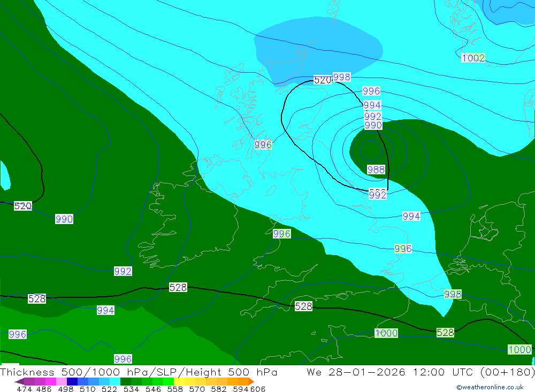Click the map title 'Thickness 500/1000 hPa/SLP/Height 500 hPa'
Screen dimensions: 535x392
pos(139,372)
